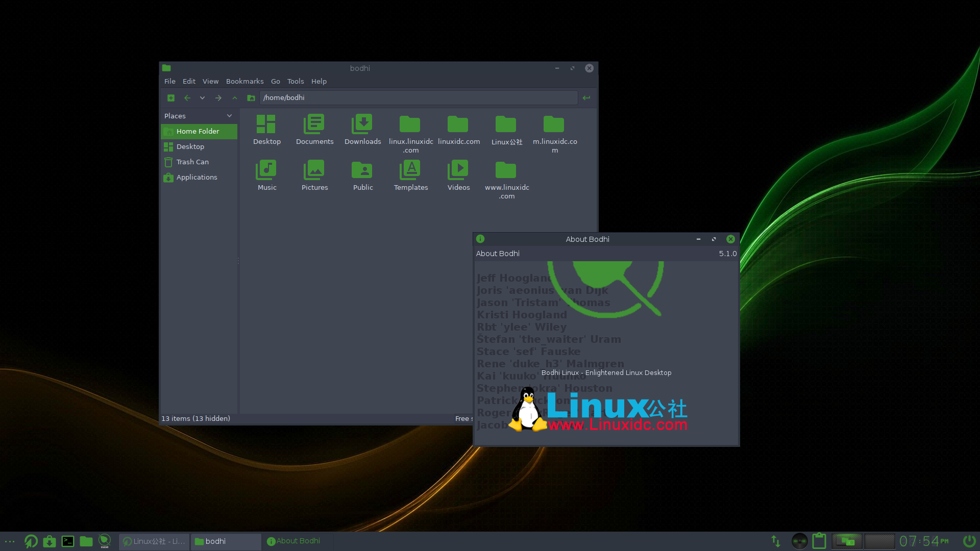Open the volume mixer speaker gadget
The width and height of the screenshot is (980, 551).
799,541
